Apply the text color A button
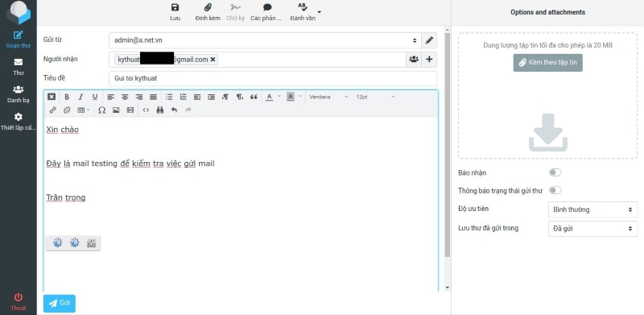The width and height of the screenshot is (644, 315). tap(269, 97)
